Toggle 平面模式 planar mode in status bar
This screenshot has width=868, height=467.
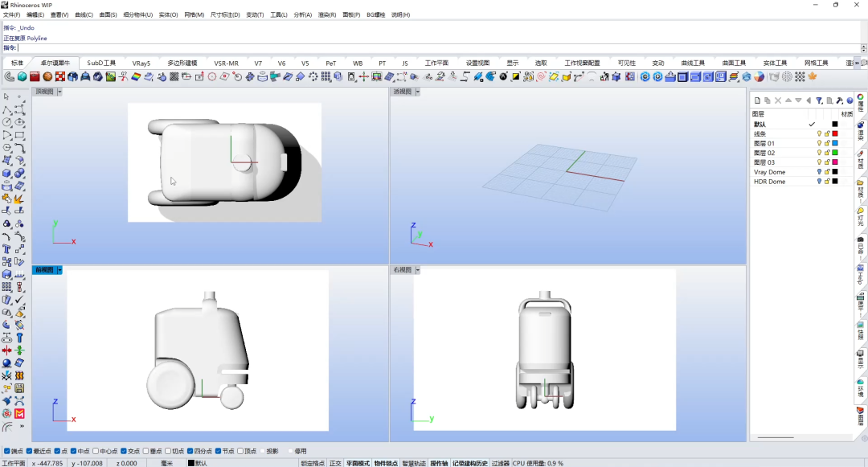coord(358,464)
